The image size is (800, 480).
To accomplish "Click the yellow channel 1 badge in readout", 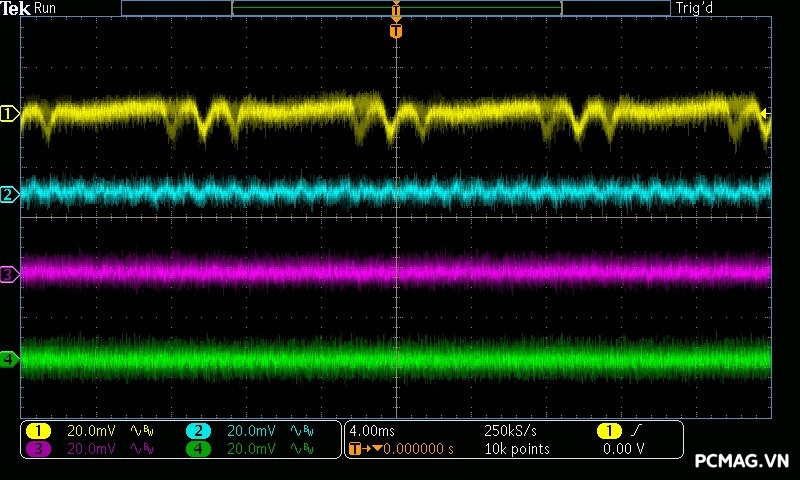I will click(x=37, y=430).
